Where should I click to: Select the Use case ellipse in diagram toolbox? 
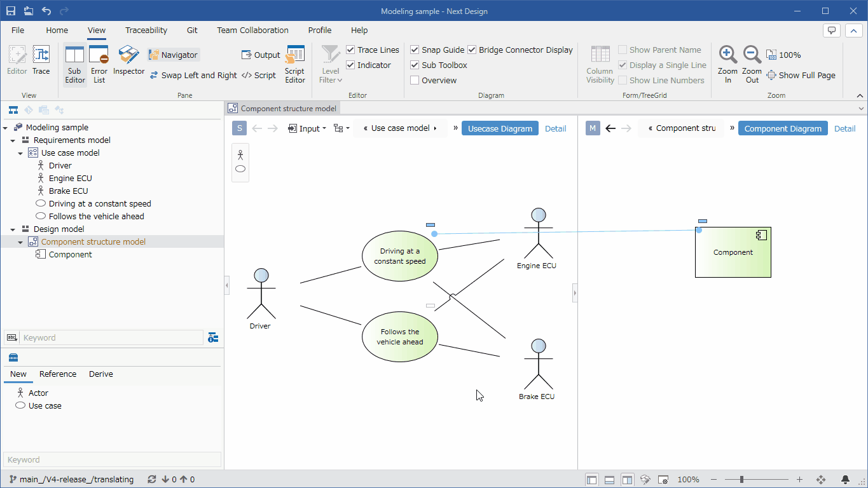tap(240, 168)
